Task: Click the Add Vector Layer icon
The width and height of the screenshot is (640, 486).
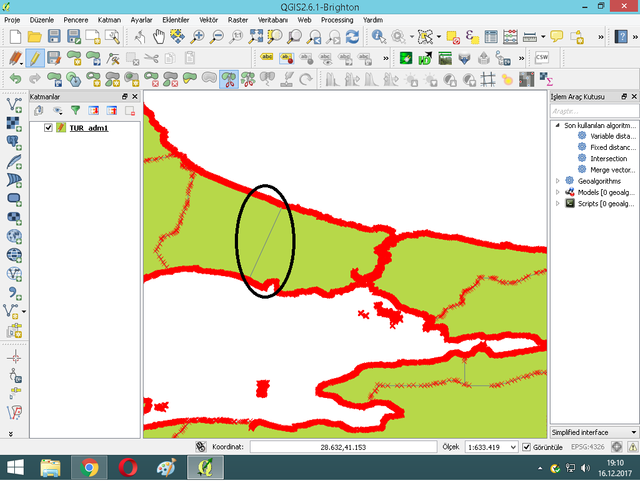Action: (x=14, y=105)
